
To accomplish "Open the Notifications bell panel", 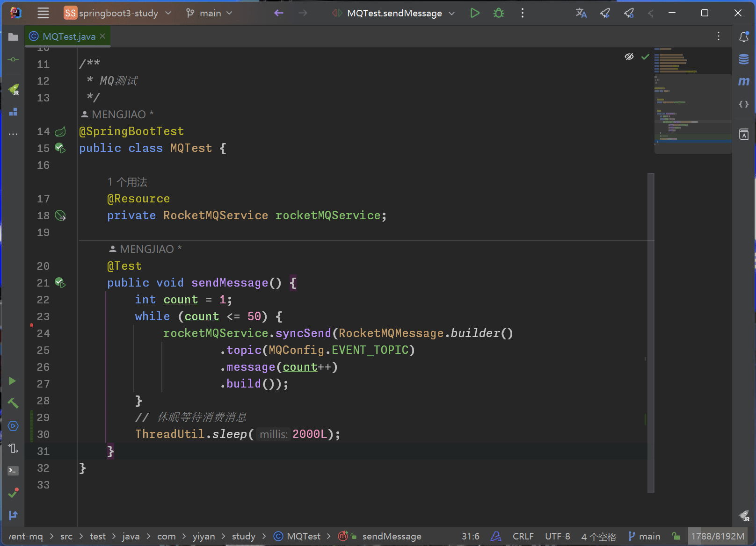I will click(744, 36).
